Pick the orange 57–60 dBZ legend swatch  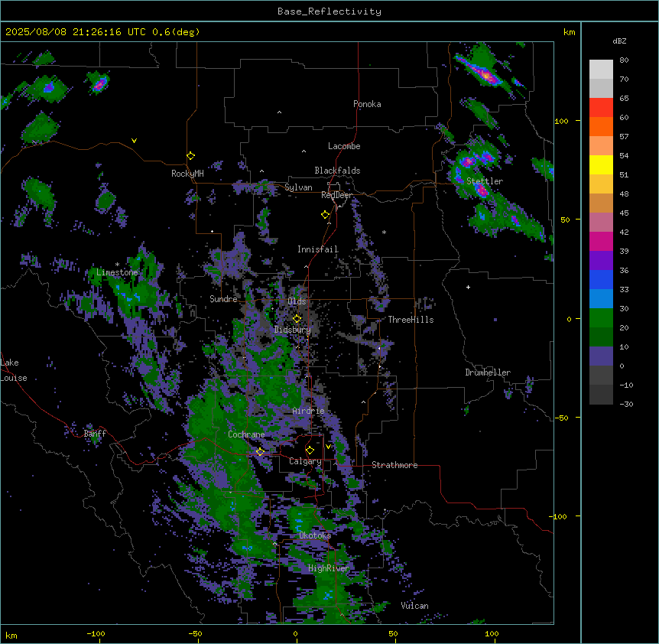coord(601,126)
